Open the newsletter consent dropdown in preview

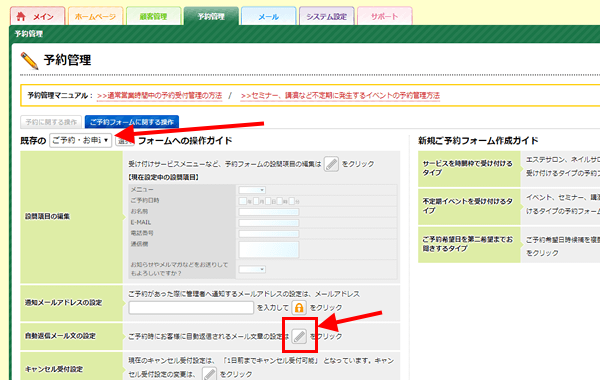click(252, 269)
